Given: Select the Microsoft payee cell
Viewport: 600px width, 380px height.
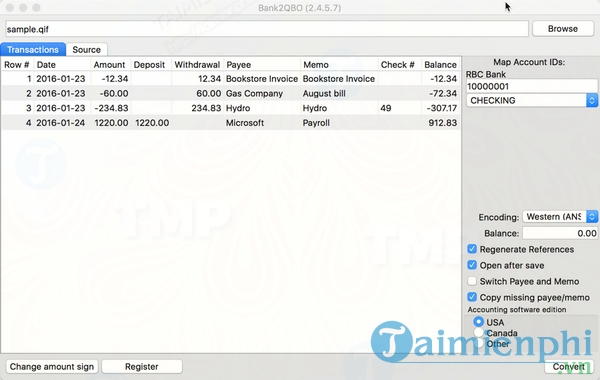Looking at the screenshot, I should pos(262,123).
